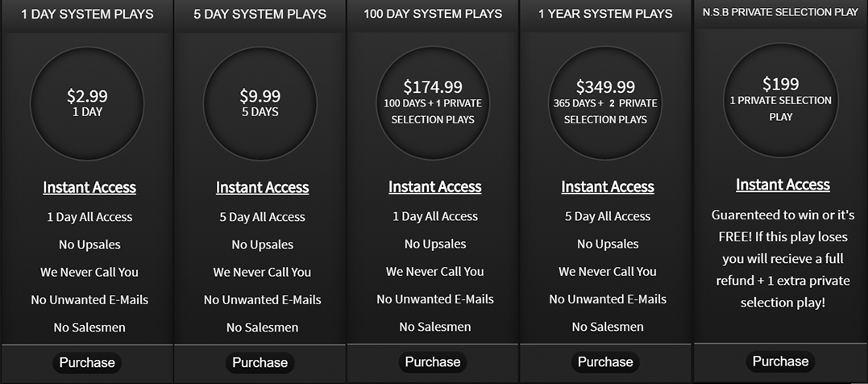The height and width of the screenshot is (384, 868).
Task: Purchase the 100 Day System Plays plan
Action: [x=433, y=362]
